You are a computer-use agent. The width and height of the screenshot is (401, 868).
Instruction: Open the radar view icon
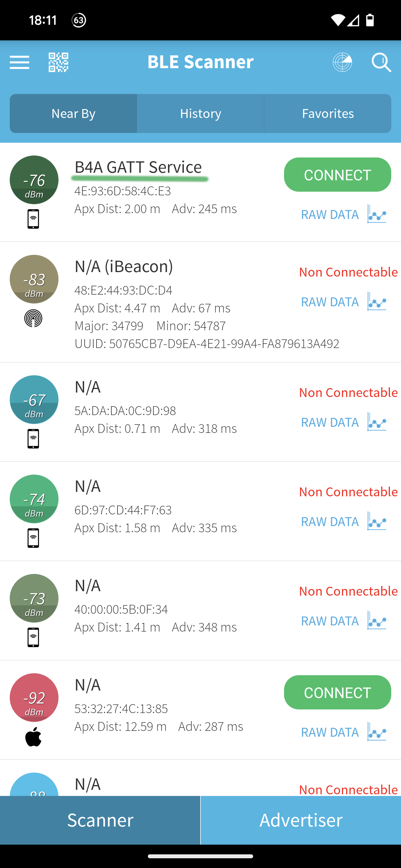point(342,62)
